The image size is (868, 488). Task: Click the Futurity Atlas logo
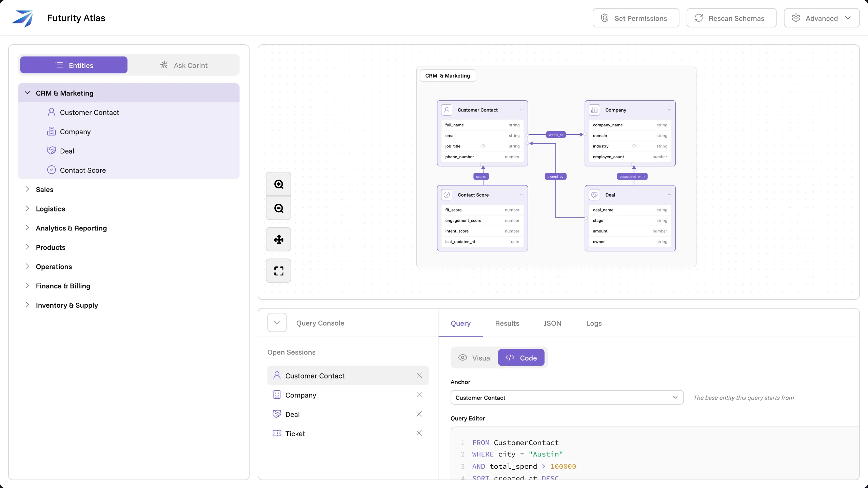click(x=22, y=18)
